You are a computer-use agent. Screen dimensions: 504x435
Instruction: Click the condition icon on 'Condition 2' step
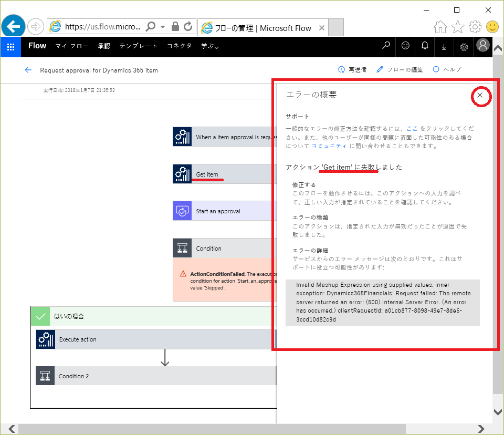pyautogui.click(x=45, y=376)
